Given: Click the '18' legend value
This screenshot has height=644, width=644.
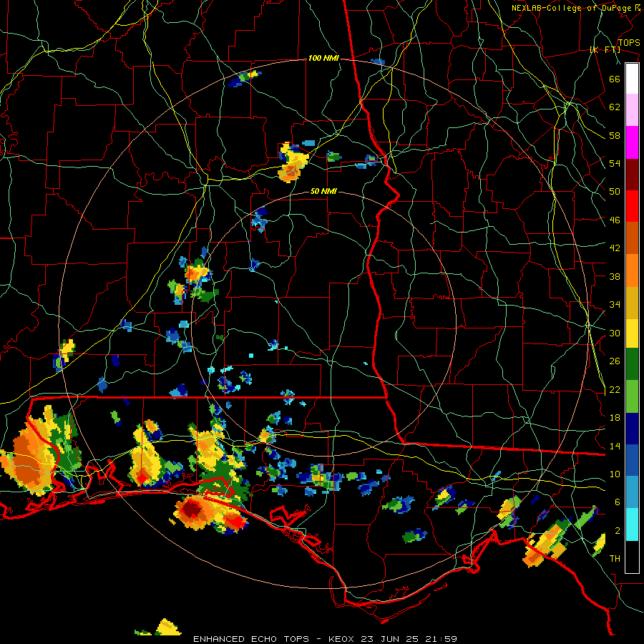Looking at the screenshot, I should click(615, 418).
